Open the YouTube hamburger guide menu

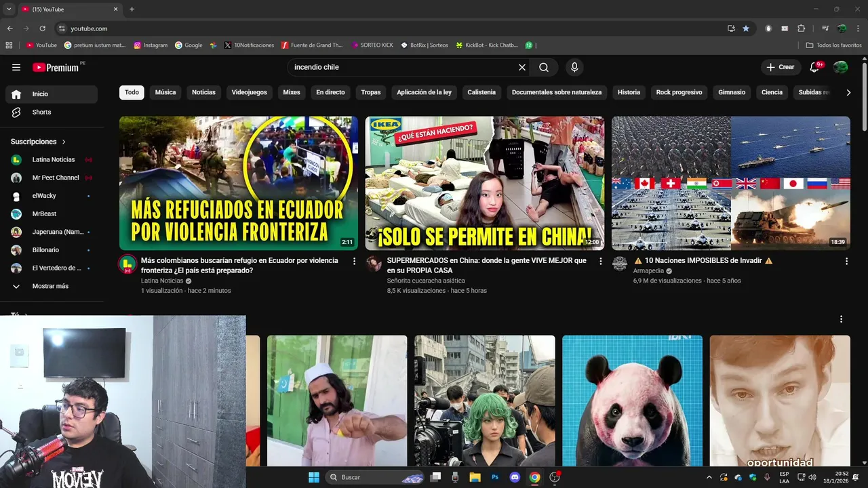16,67
